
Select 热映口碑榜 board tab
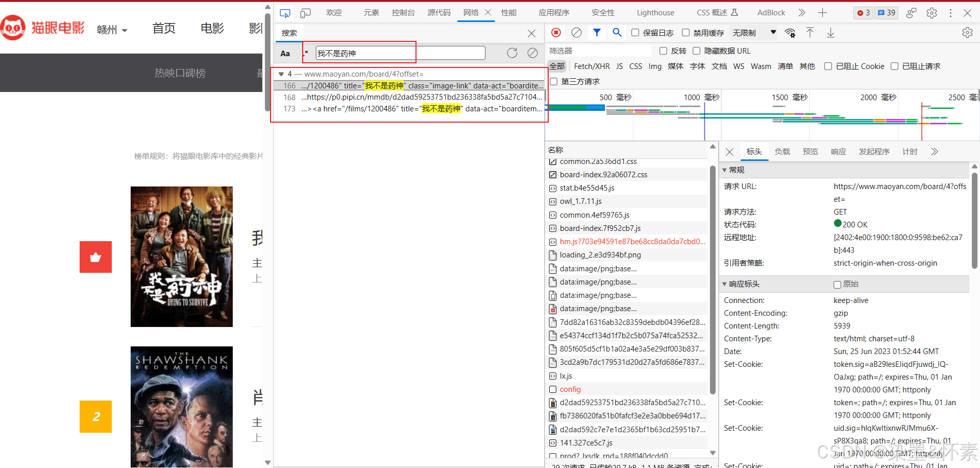coord(180,73)
